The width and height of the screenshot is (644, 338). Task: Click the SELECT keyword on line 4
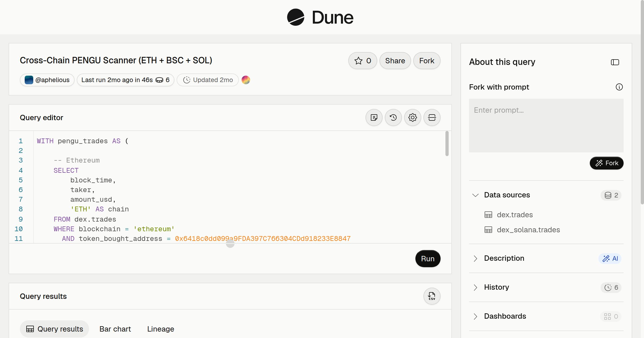point(66,170)
